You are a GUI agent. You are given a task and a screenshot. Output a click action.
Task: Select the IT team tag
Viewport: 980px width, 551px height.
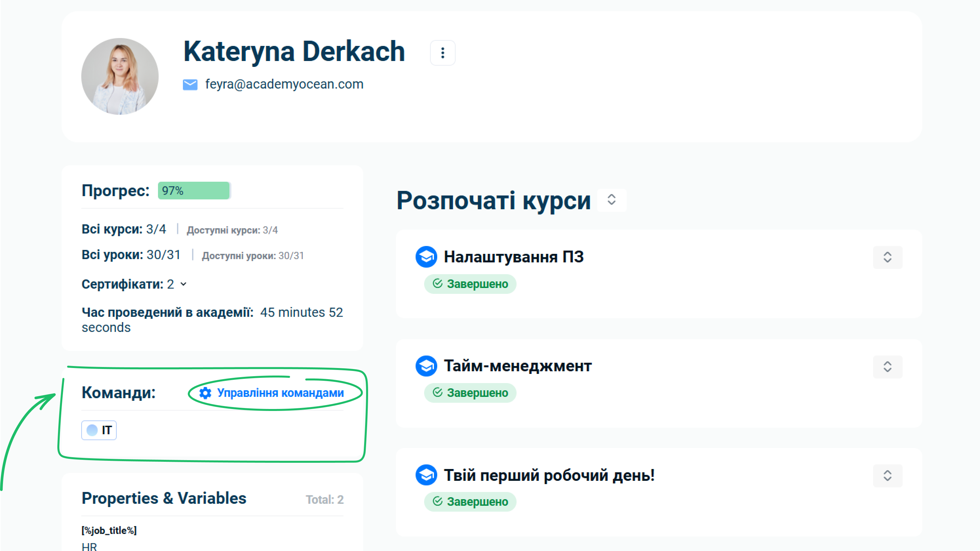99,430
